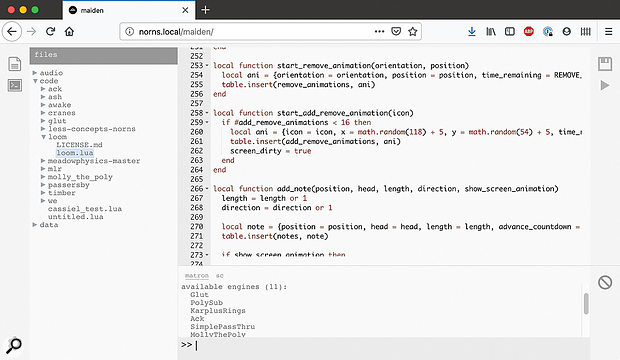The height and width of the screenshot is (360, 620).
Task: Expand the meadowphysics-master folder
Action: pos(43,161)
